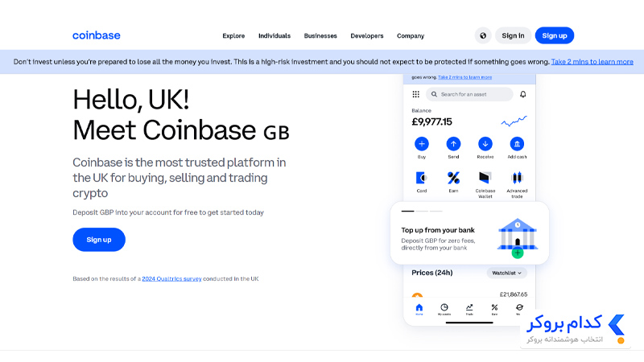Open the Advanced trade candlestick icon
The width and height of the screenshot is (644, 362).
coord(517,178)
